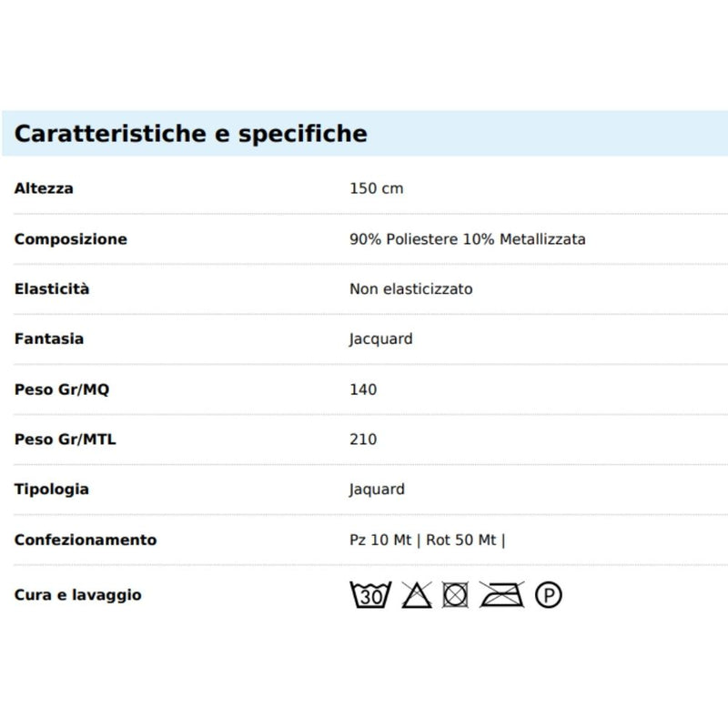The width and height of the screenshot is (728, 728).
Task: Select the 90% Poliestere 10% Metallizzata text
Action: 468,239
